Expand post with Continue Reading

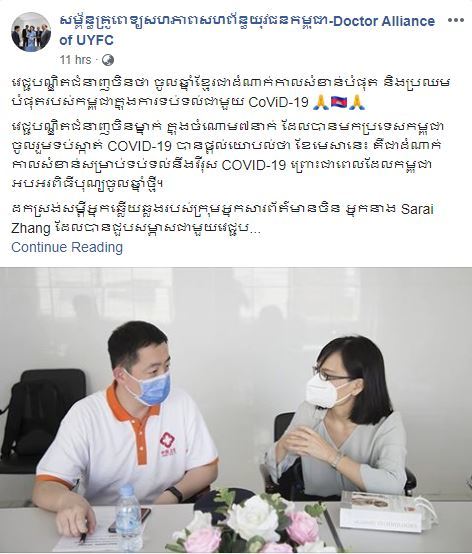67,247
